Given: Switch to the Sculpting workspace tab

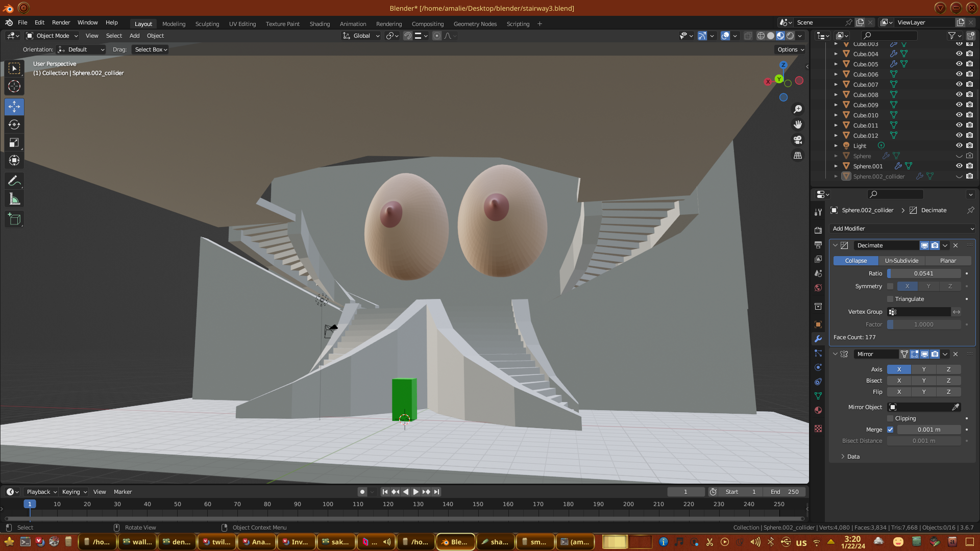Looking at the screenshot, I should pos(207,24).
